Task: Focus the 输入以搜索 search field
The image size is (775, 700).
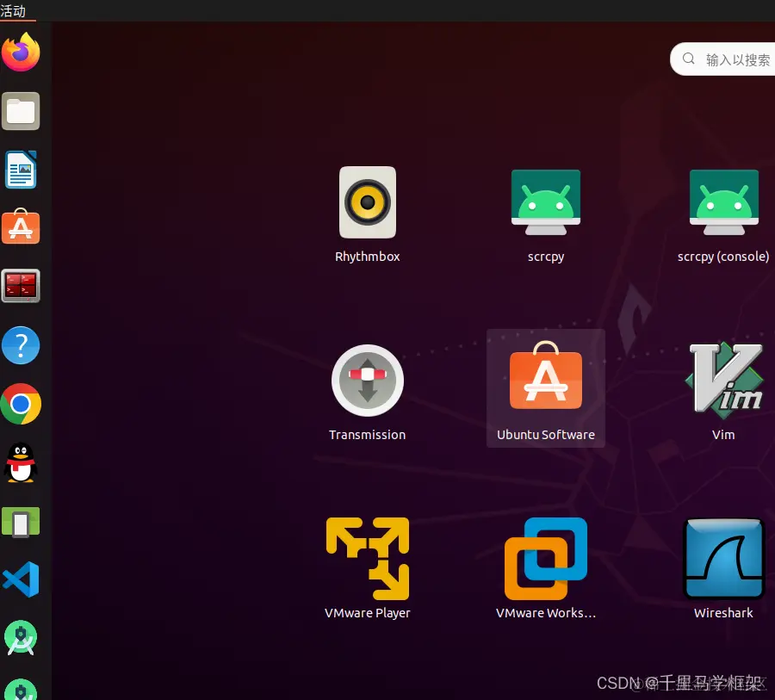Action: [722, 59]
